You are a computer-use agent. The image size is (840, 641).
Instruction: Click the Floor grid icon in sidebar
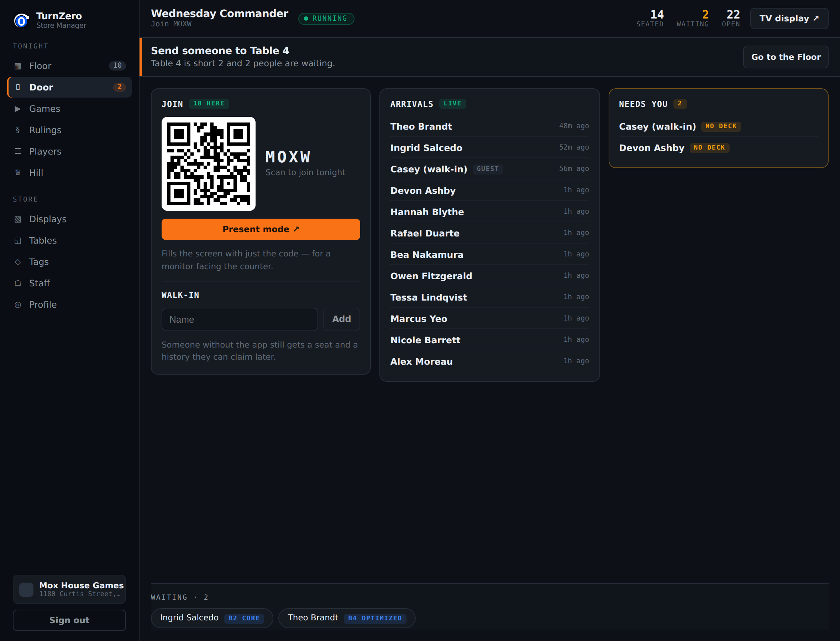point(17,66)
